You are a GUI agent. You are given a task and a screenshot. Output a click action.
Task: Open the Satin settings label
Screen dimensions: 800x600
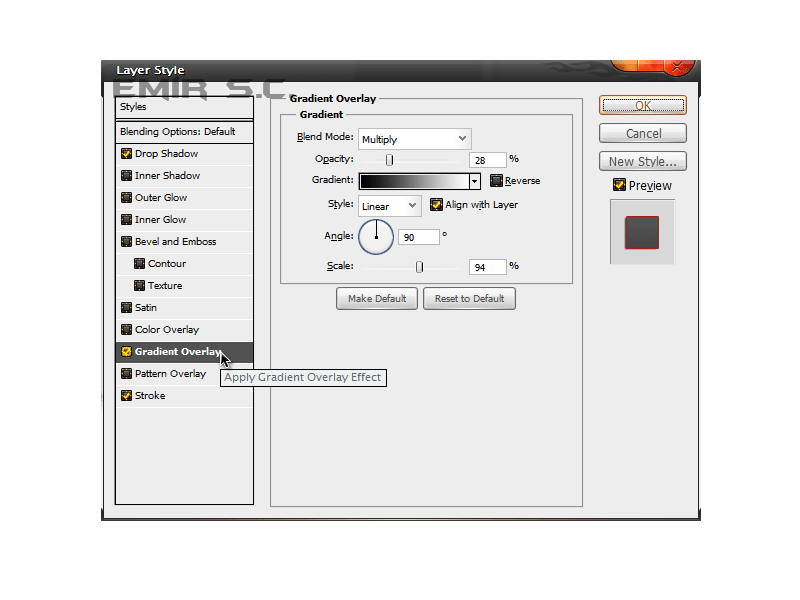146,307
